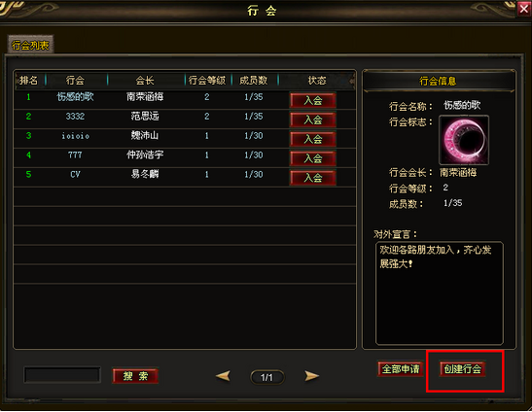Switch to the 行会列表 tab
Image resolution: width=532 pixels, height=412 pixels.
(x=30, y=45)
